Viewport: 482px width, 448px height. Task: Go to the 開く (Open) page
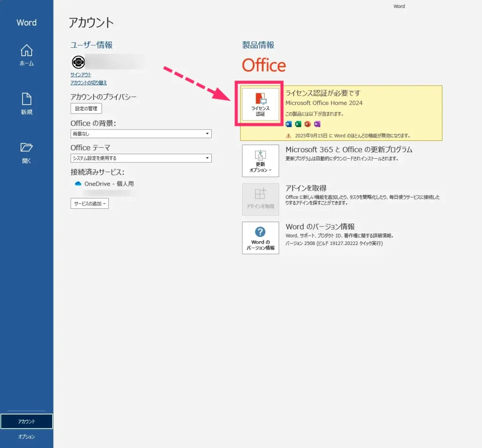26,153
